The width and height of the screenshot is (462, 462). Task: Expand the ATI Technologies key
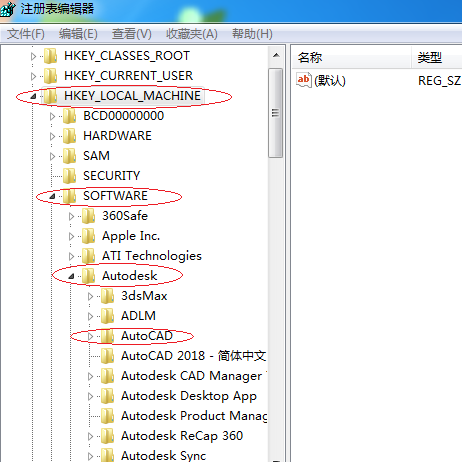tap(71, 256)
